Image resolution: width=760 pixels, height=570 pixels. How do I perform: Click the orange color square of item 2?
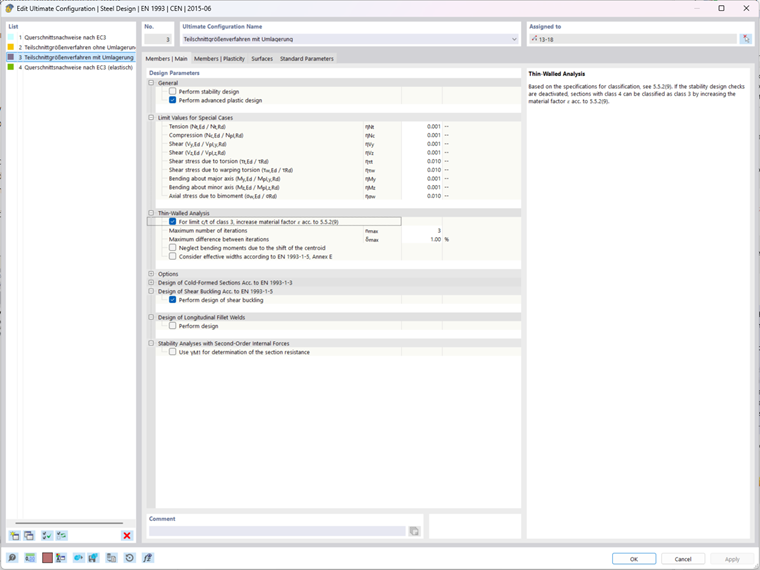11,47
